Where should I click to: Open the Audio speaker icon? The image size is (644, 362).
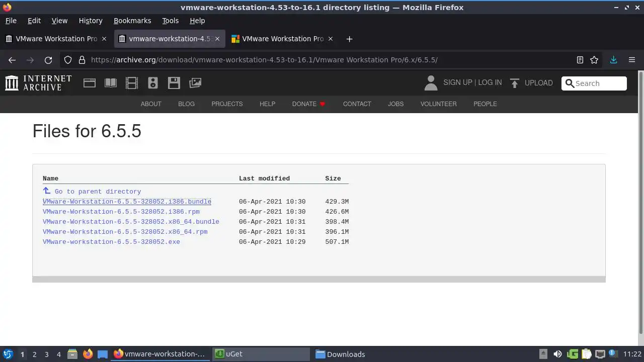coord(153,83)
